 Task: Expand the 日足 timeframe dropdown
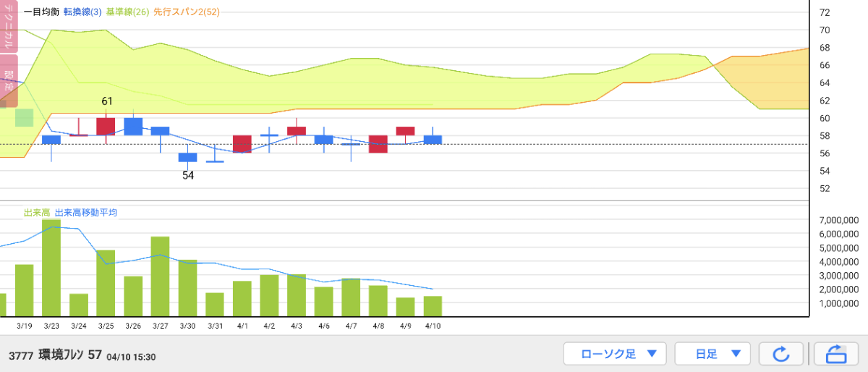pyautogui.click(x=712, y=354)
